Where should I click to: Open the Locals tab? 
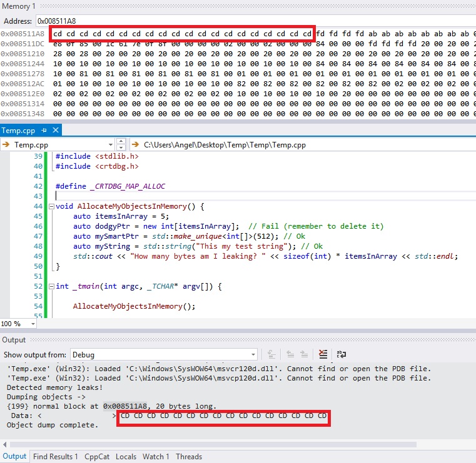point(126,457)
